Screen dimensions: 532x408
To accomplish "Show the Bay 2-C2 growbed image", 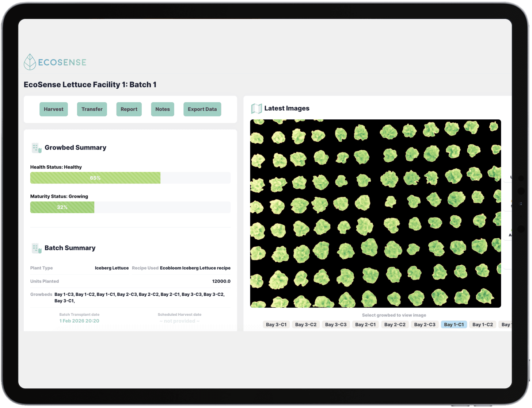I will 395,324.
